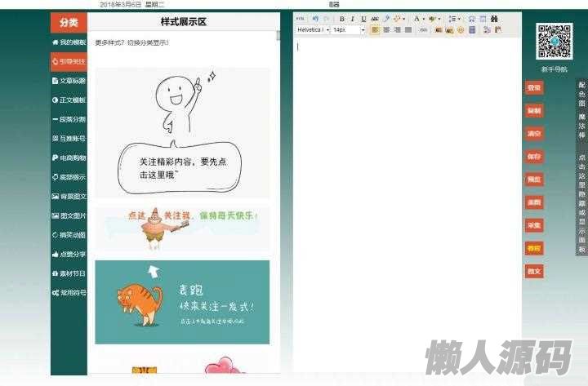Click the autoformat icon

point(397,19)
